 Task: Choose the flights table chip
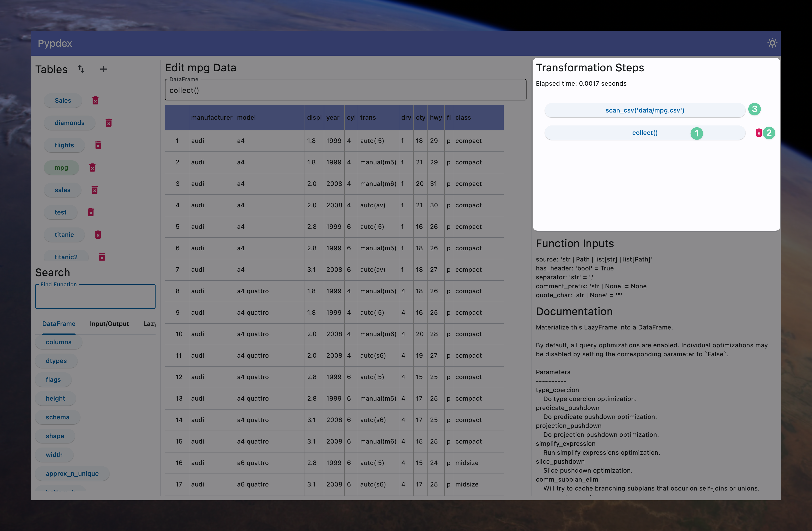pos(64,145)
